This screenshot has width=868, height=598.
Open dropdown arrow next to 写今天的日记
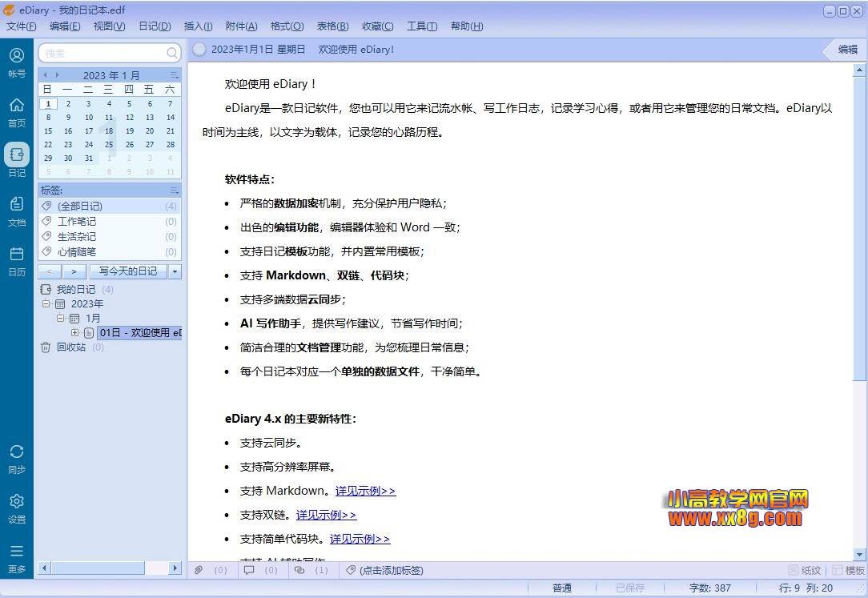(x=175, y=271)
